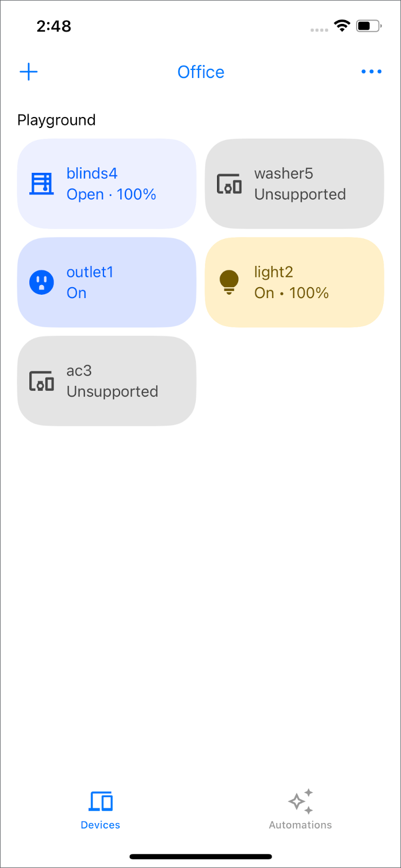The width and height of the screenshot is (401, 868).
Task: Tap light2 100% brightness level
Action: [309, 293]
